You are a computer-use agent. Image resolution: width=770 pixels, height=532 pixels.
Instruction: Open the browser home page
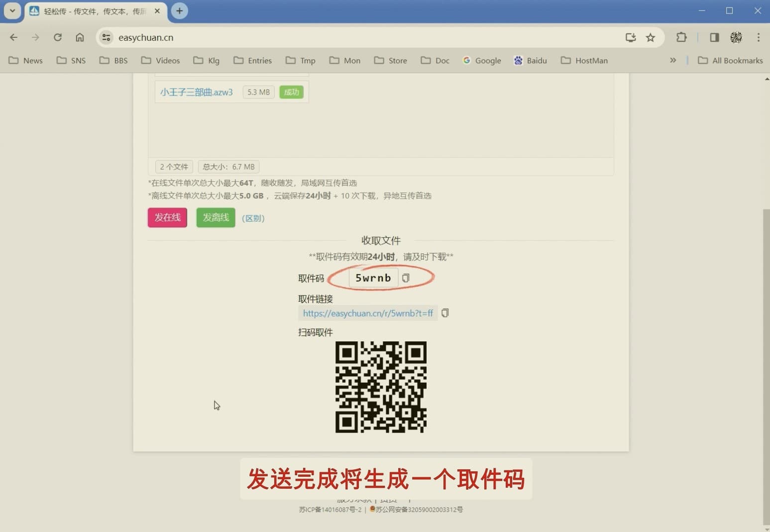tap(80, 37)
